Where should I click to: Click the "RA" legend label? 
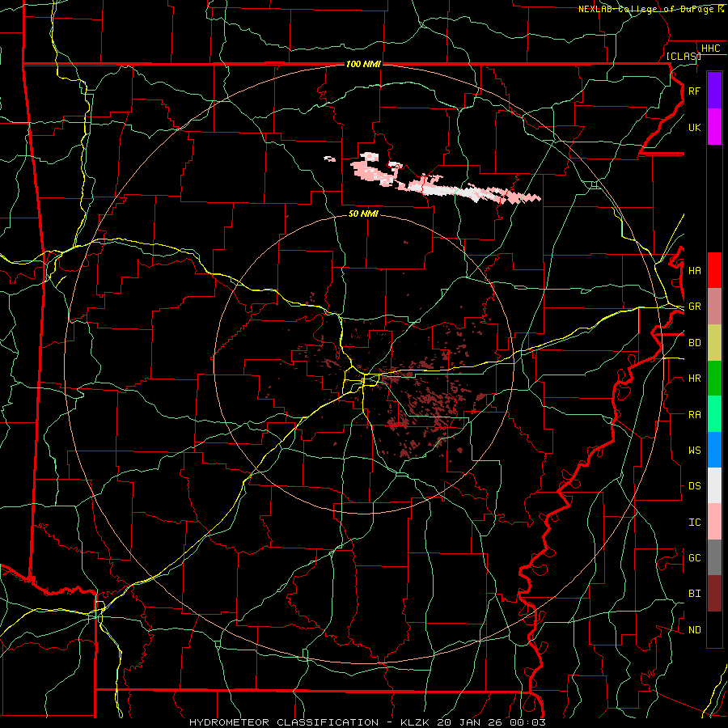[x=694, y=415]
